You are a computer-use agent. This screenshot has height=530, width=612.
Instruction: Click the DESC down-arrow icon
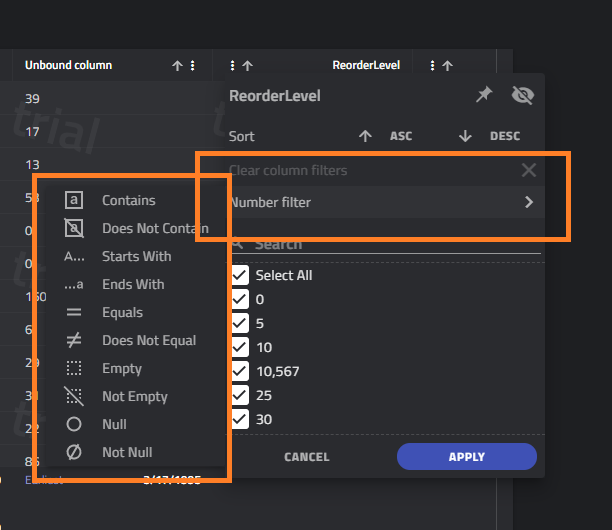coord(465,136)
